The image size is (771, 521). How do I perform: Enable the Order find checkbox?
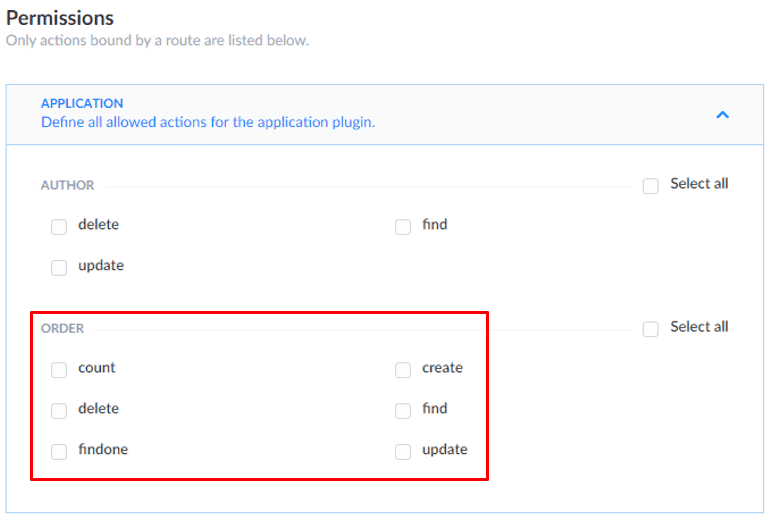click(403, 410)
